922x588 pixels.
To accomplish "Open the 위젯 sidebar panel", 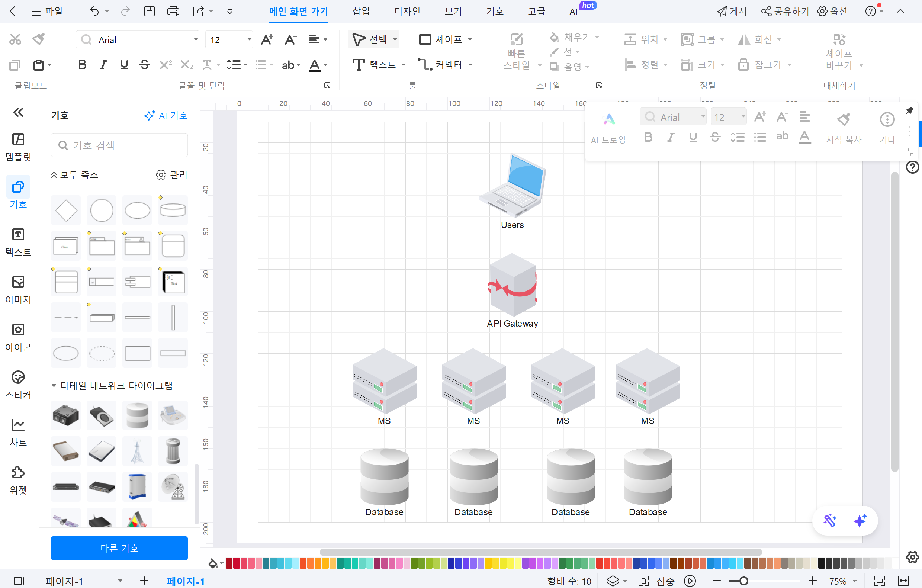I will [x=18, y=480].
